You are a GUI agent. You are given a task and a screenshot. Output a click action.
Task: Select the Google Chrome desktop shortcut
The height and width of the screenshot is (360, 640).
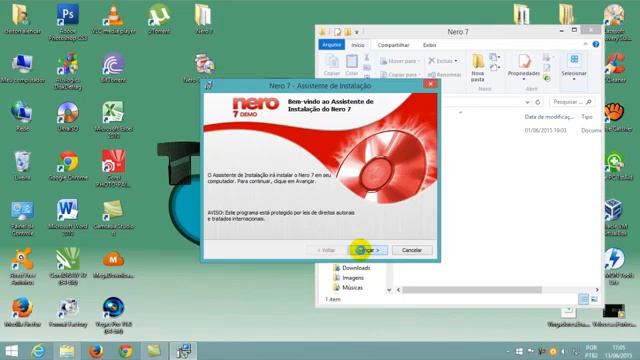coord(68,165)
